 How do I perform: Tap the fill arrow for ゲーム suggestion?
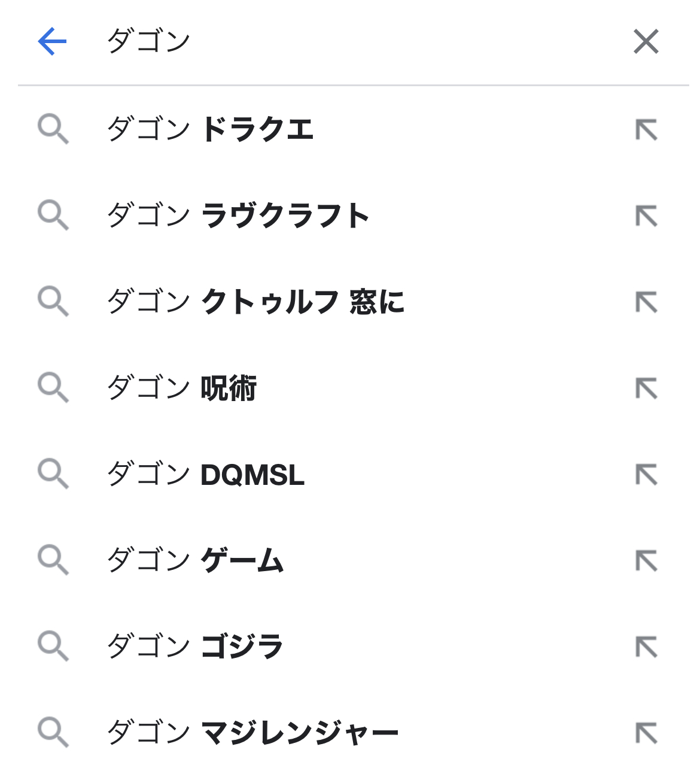646,560
